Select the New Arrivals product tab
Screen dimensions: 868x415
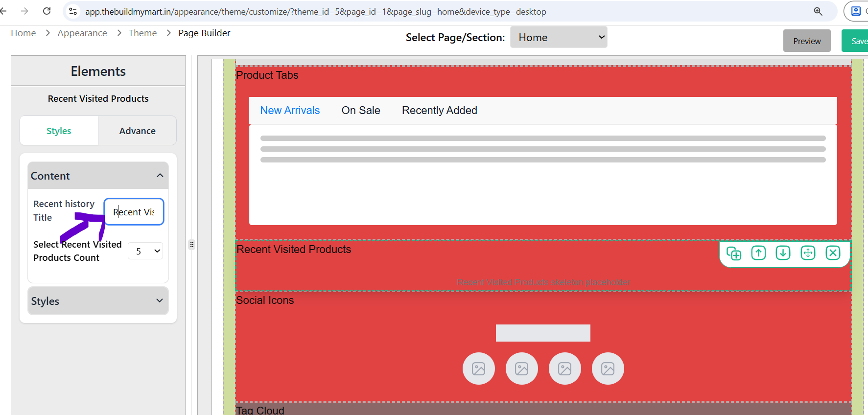(290, 111)
